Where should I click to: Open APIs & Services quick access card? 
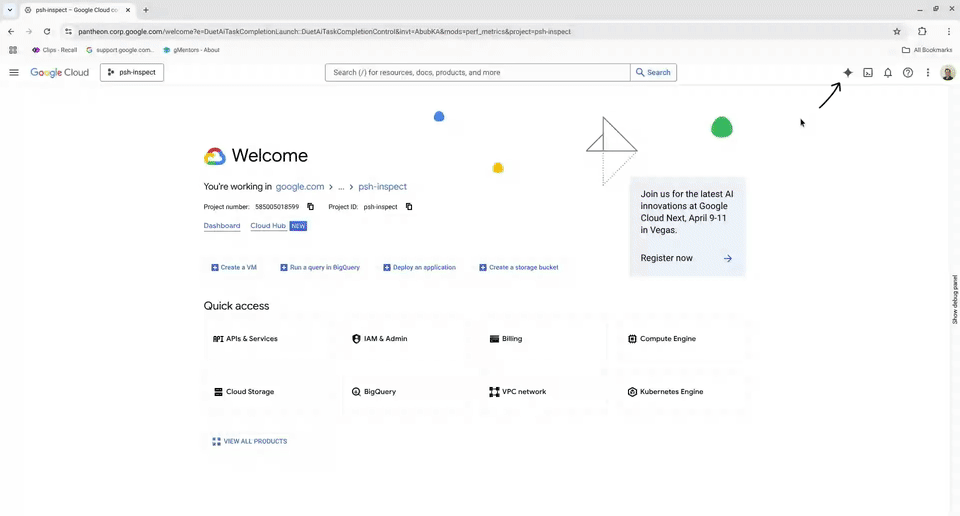[x=269, y=338]
